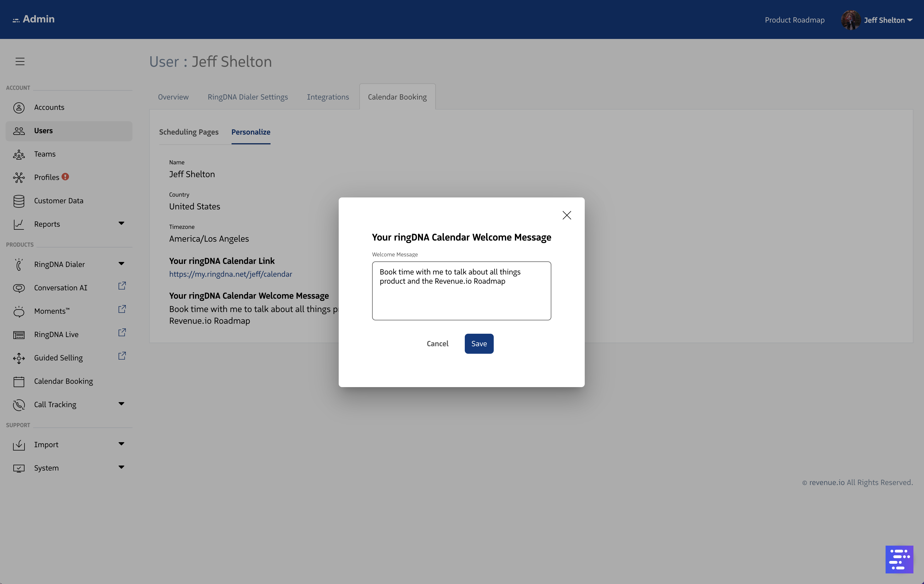Click Moments external link icon
The image size is (924, 584).
[x=122, y=310]
